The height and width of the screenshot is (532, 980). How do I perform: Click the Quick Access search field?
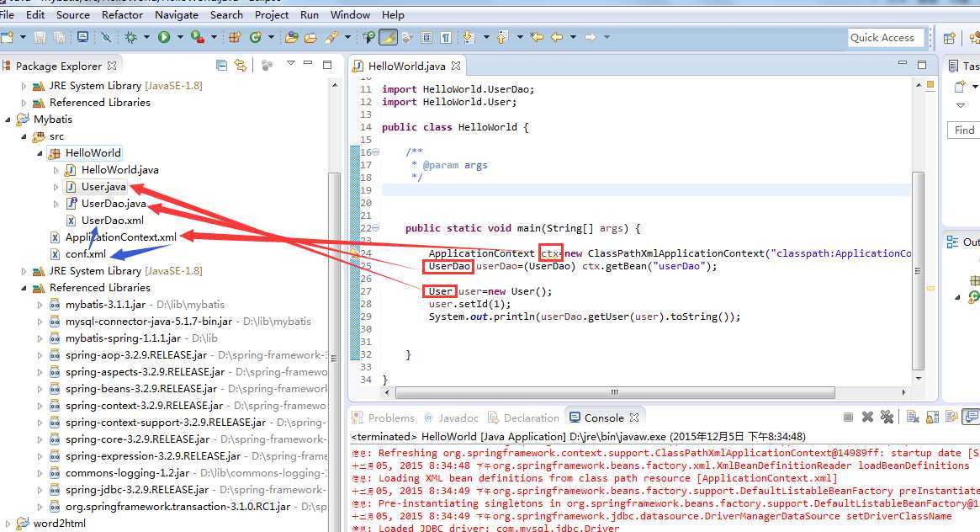coord(885,38)
